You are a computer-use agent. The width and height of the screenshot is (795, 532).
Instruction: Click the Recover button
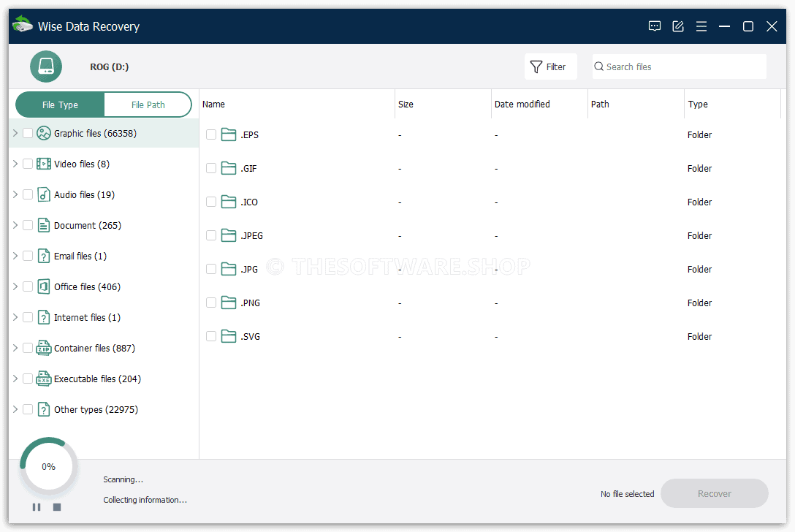click(x=715, y=493)
